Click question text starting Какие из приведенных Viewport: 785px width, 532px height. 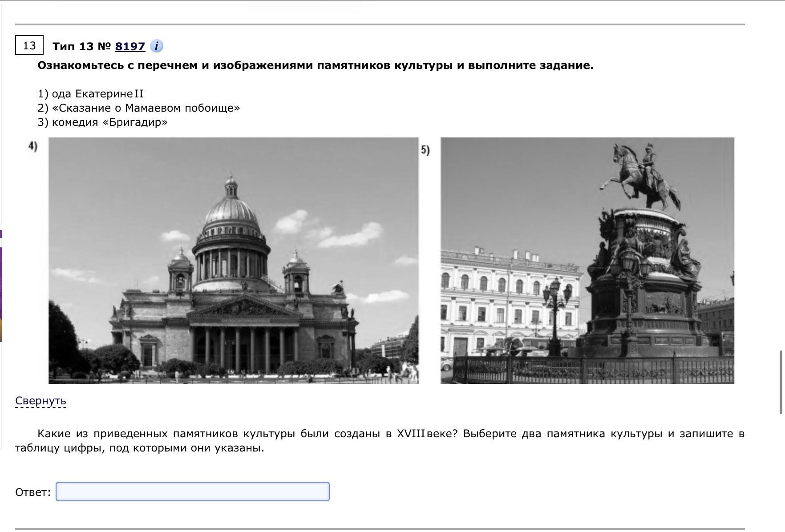380,440
